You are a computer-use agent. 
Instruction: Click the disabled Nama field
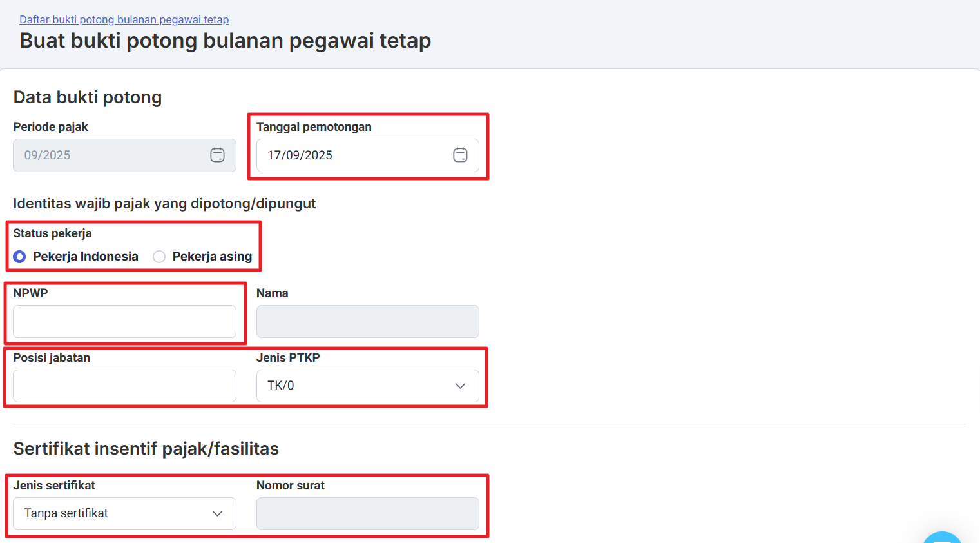point(367,321)
